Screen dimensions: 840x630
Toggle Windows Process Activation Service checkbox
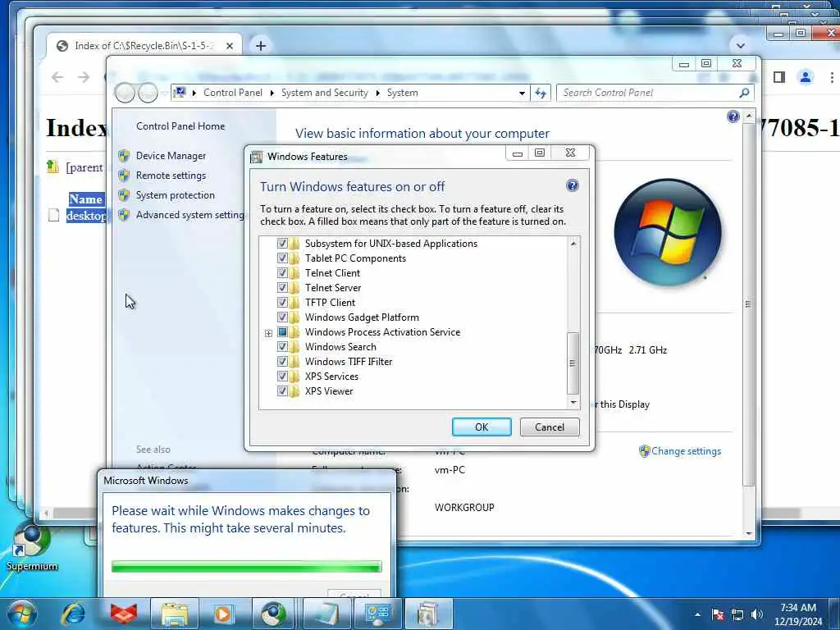coord(282,332)
